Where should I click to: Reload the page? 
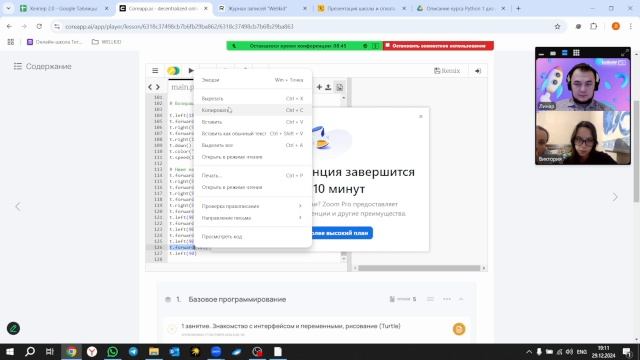pos(39,27)
